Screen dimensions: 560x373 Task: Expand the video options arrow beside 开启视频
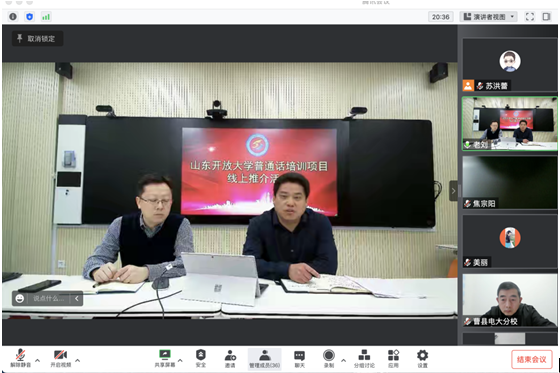click(78, 360)
